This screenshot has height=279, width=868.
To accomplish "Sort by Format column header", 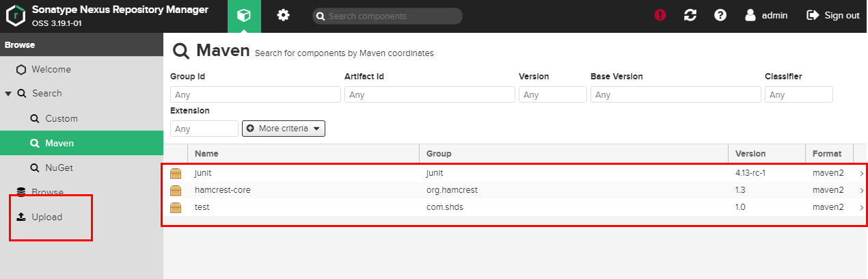I will [829, 154].
